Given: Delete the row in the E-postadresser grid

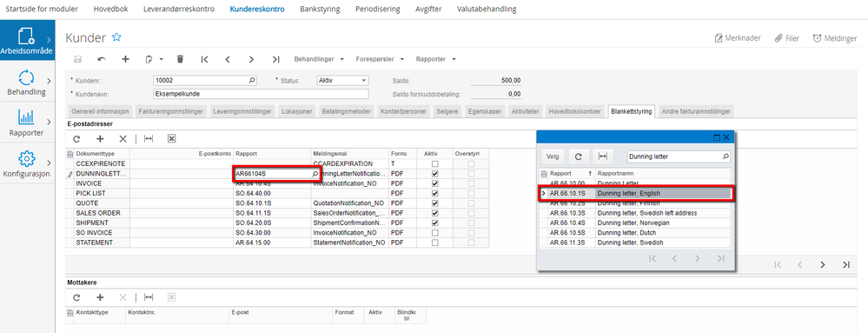Looking at the screenshot, I should 123,138.
